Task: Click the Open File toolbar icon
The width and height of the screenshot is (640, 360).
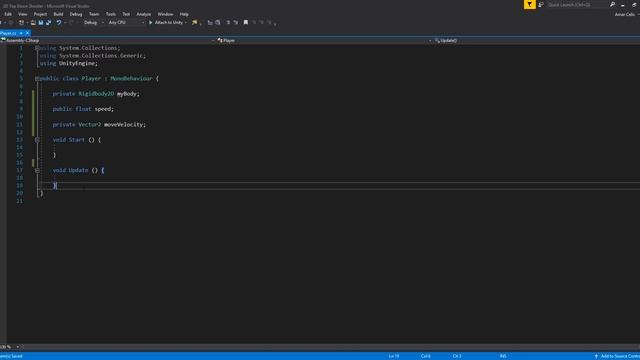Action: point(33,22)
